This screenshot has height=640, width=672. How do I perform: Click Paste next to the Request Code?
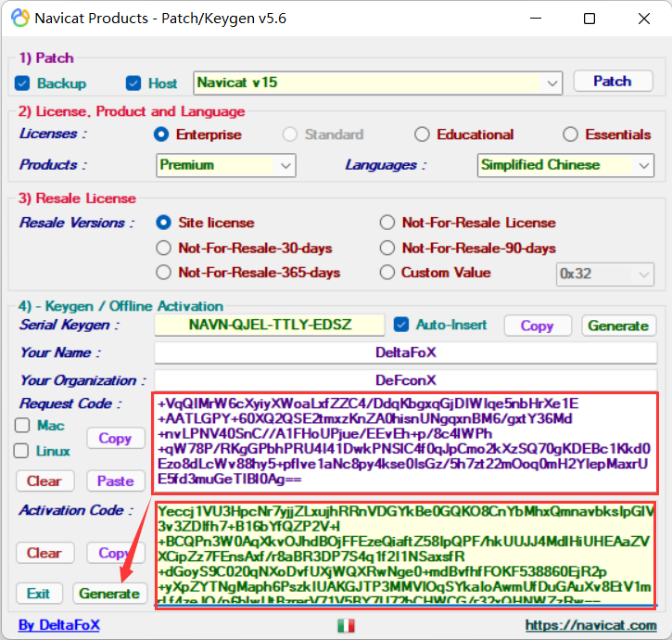tap(116, 480)
